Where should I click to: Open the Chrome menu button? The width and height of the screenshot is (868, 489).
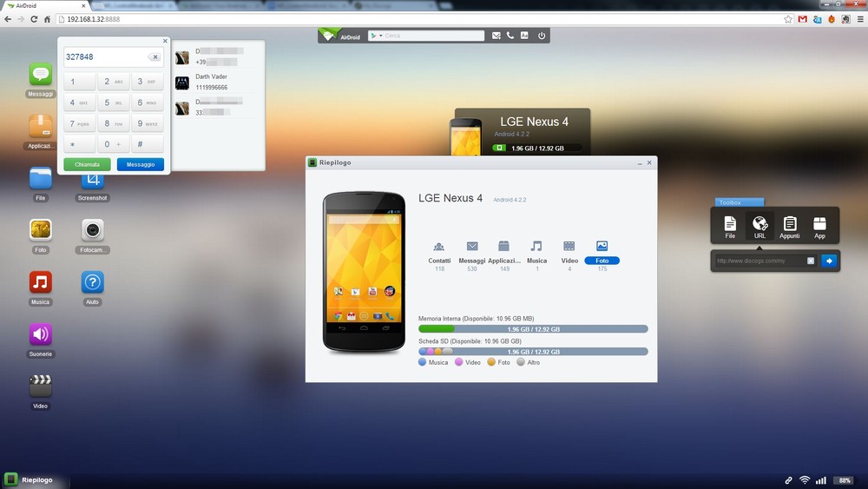tap(860, 19)
